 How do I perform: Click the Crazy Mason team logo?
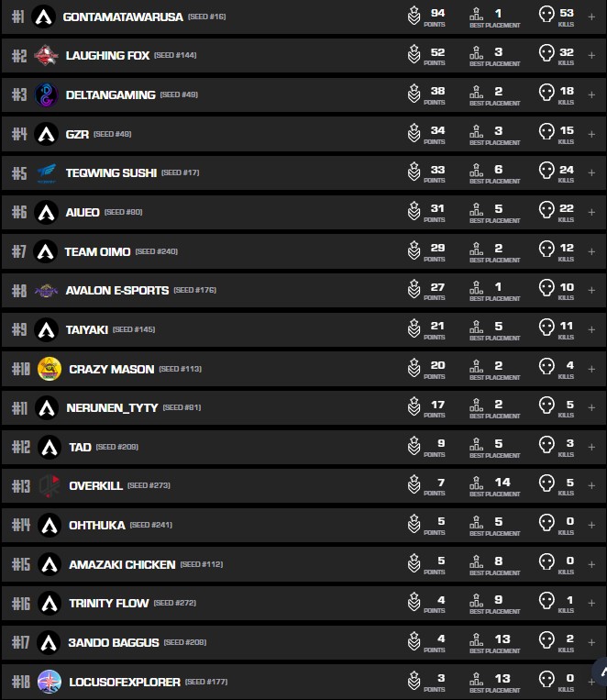pyautogui.click(x=49, y=369)
